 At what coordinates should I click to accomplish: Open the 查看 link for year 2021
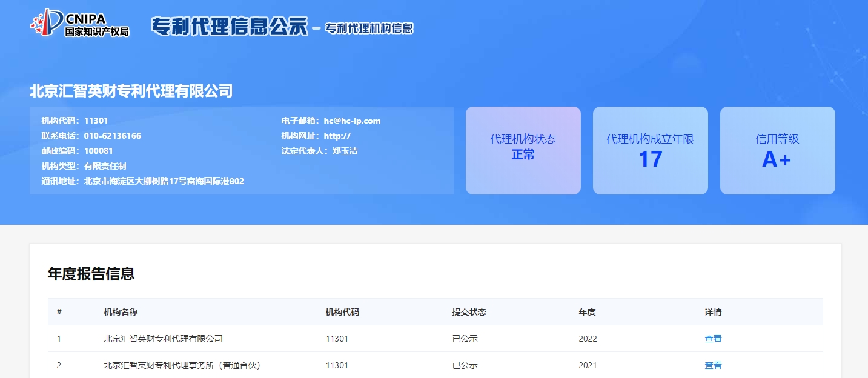(713, 365)
